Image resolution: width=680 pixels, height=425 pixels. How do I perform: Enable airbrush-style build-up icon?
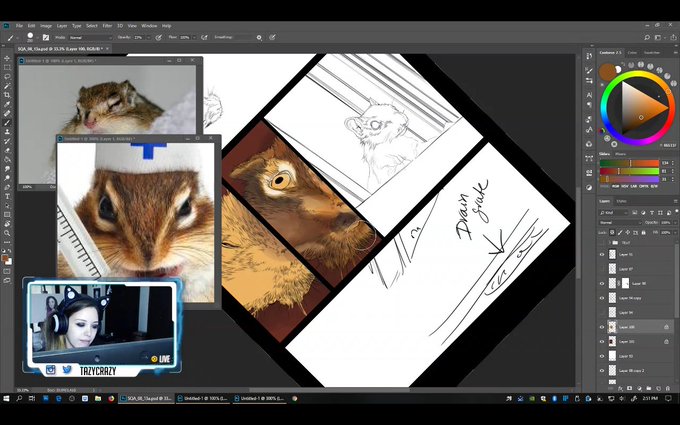pos(204,38)
